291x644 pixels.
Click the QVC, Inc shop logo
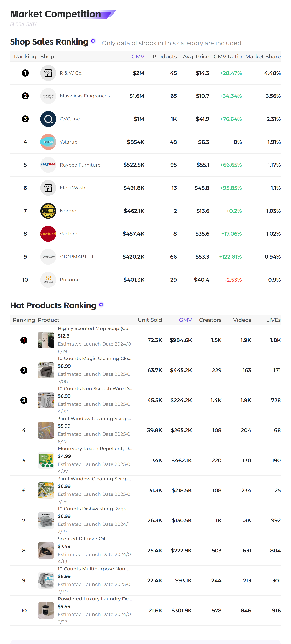pos(48,119)
